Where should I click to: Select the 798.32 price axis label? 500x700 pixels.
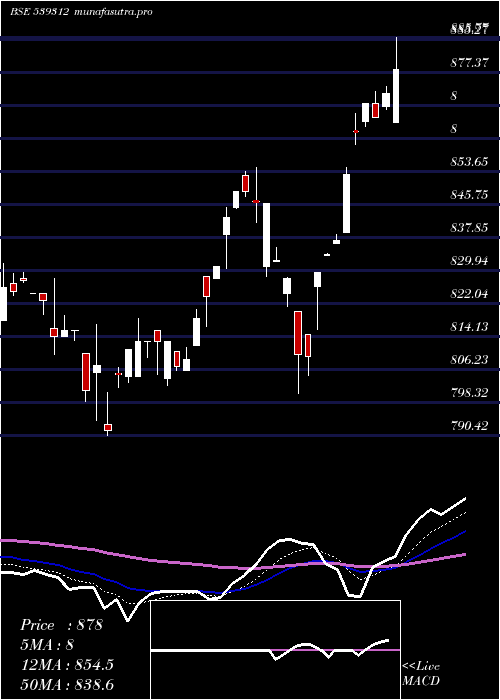point(468,393)
